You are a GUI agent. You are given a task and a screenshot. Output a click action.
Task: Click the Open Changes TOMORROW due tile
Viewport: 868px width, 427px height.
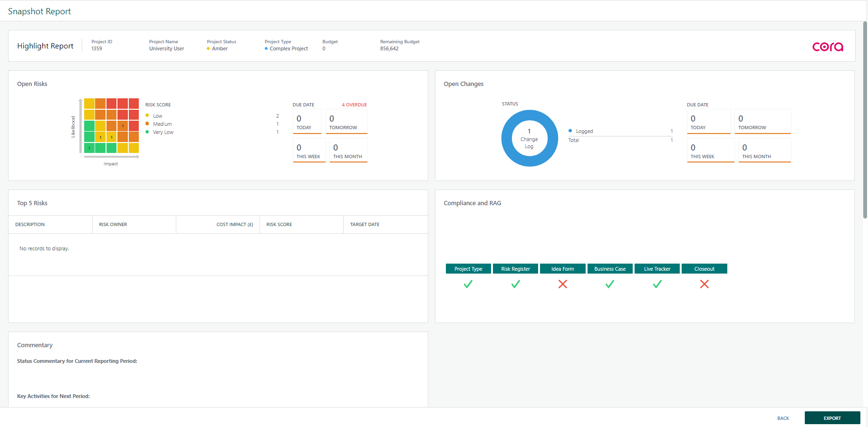tap(762, 122)
